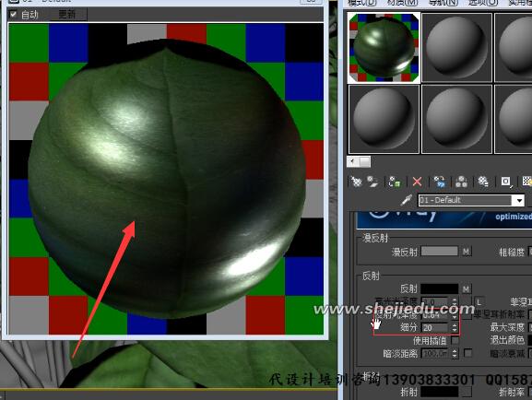
Task: Tick the 暗淡距离 enable checkbox
Action: [x=467, y=353]
